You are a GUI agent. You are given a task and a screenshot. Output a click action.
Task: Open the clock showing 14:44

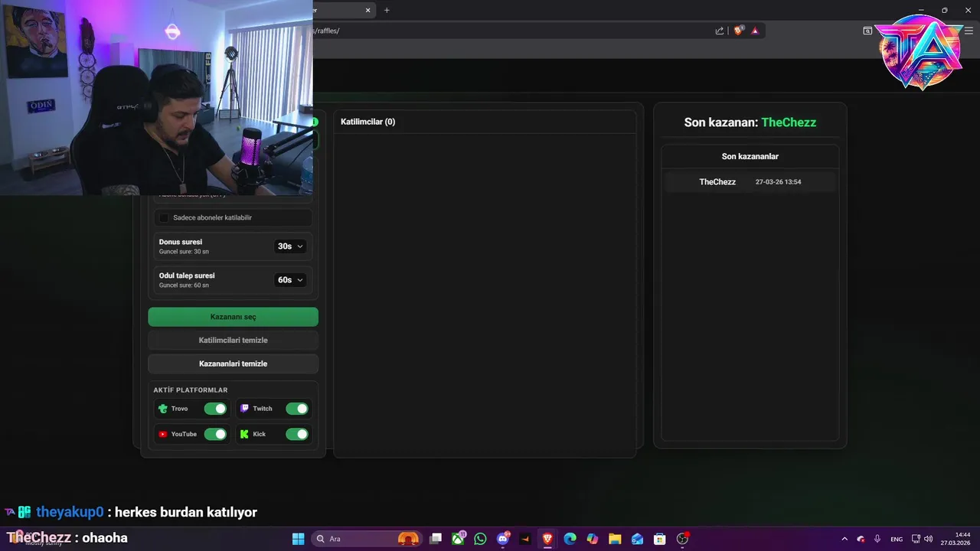coord(955,539)
